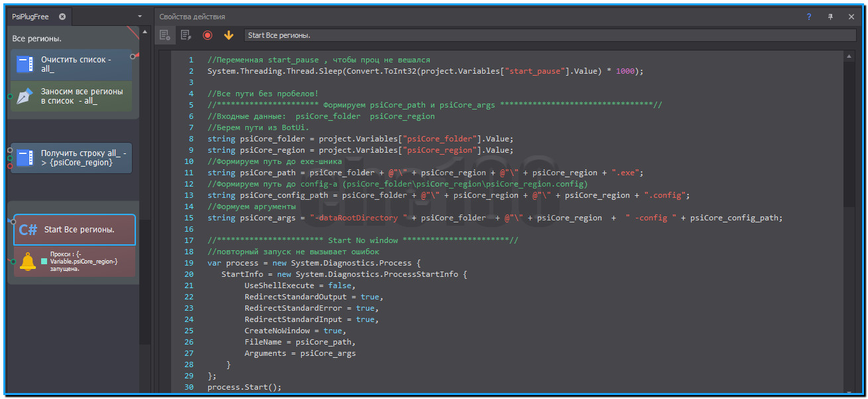This screenshot has height=399, width=868.
Task: Toggle the pin on properties panel
Action: [830, 17]
